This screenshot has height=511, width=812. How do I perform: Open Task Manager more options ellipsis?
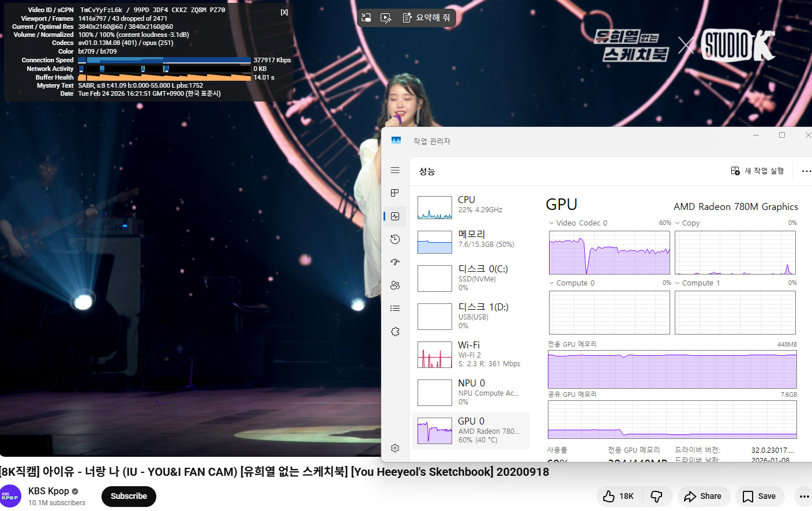pos(806,171)
